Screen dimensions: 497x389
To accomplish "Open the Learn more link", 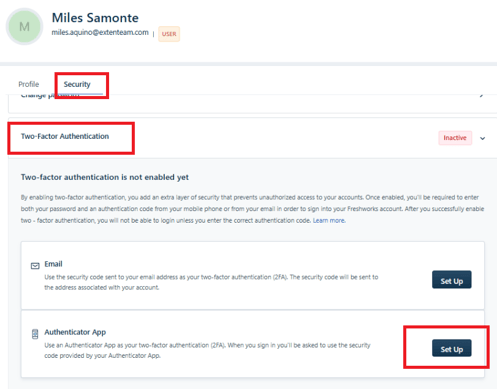I will click(x=329, y=221).
